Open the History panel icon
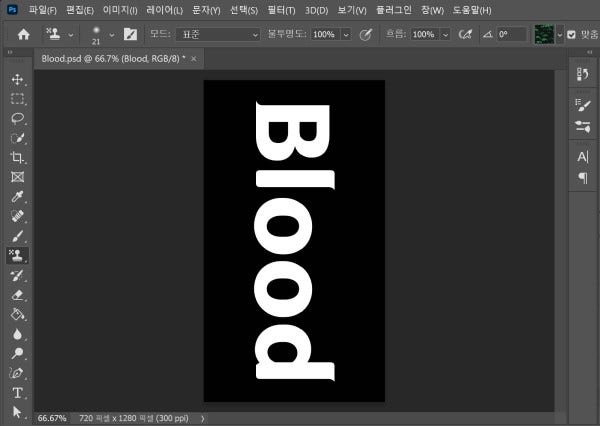The height and width of the screenshot is (426, 600). [x=582, y=74]
